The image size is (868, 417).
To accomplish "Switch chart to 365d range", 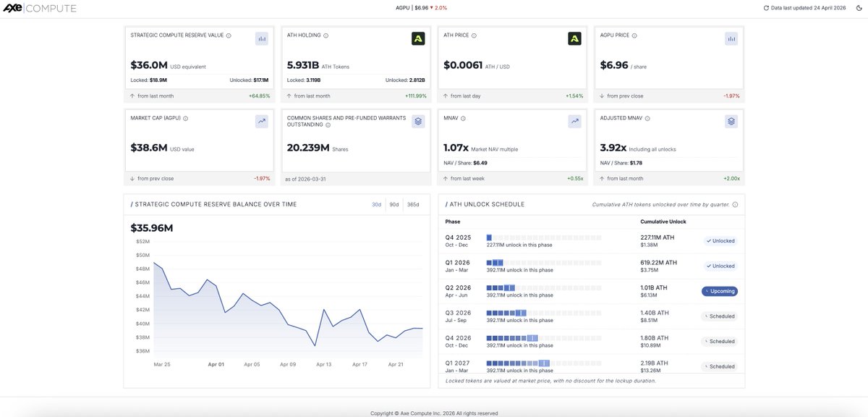I will click(x=412, y=204).
